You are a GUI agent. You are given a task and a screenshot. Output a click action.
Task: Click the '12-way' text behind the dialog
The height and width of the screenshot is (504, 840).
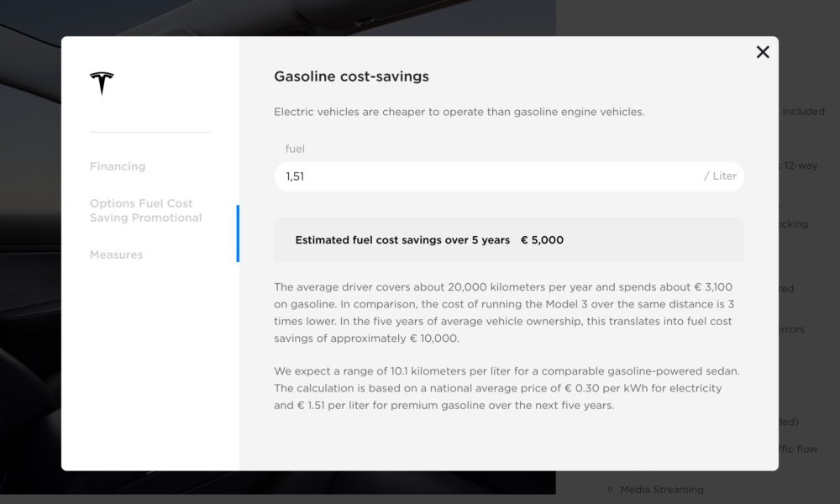pos(801,165)
